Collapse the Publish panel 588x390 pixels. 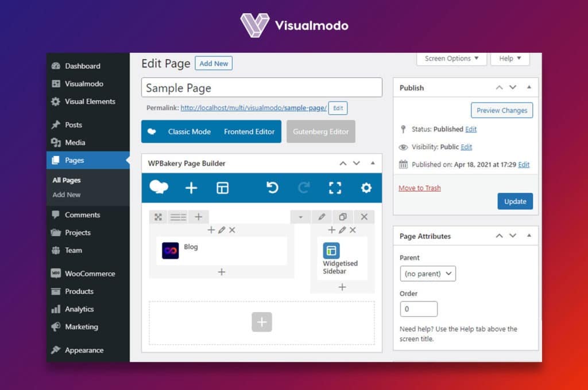point(529,88)
